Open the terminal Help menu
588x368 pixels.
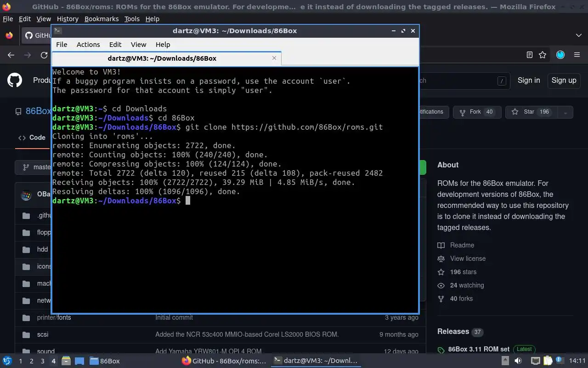click(163, 45)
